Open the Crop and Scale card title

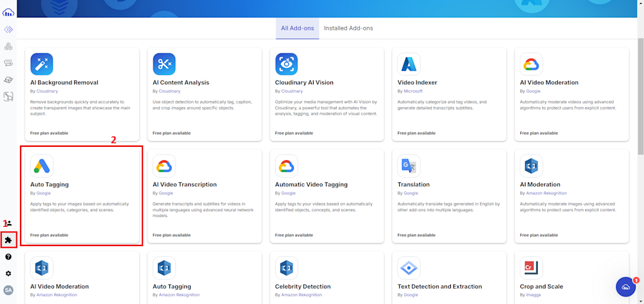pos(542,287)
